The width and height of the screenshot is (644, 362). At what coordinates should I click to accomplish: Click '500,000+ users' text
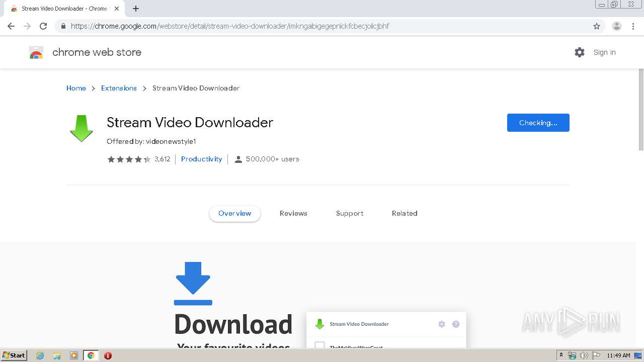272,159
